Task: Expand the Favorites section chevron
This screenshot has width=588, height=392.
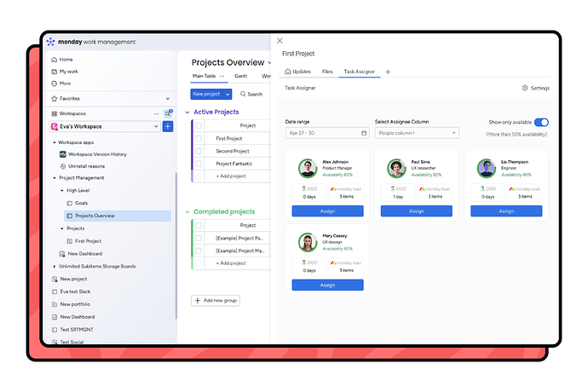Action: point(168,99)
